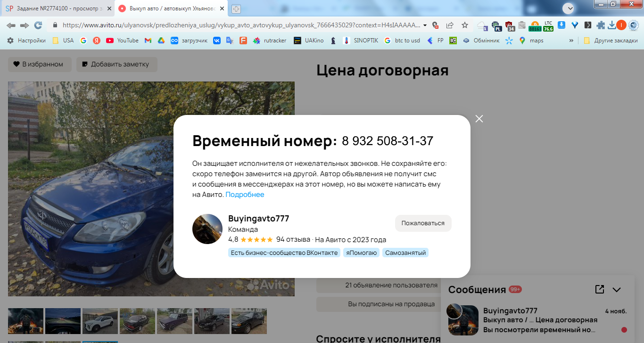
Task: Switch to Выкуп авто / автовыкуп tab
Action: tap(171, 8)
